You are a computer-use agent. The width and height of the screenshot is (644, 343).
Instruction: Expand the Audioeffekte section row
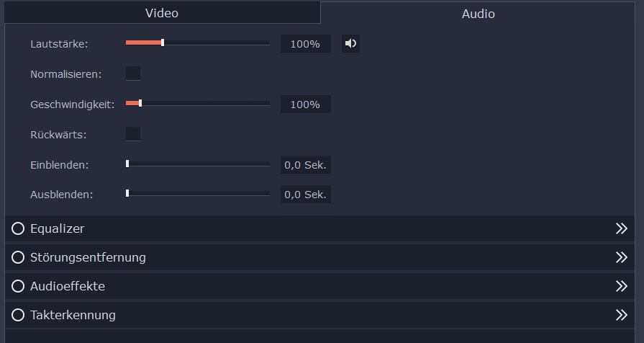[x=319, y=286]
